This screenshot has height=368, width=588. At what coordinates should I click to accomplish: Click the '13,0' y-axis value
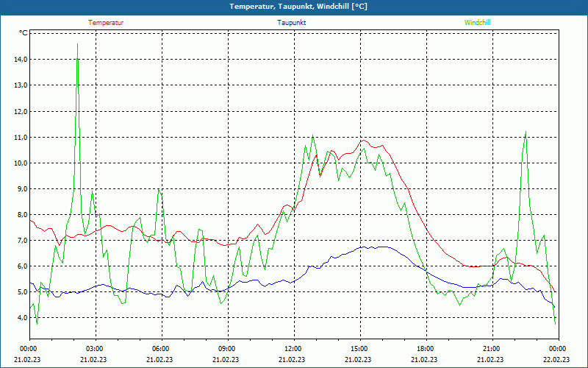tap(21, 85)
